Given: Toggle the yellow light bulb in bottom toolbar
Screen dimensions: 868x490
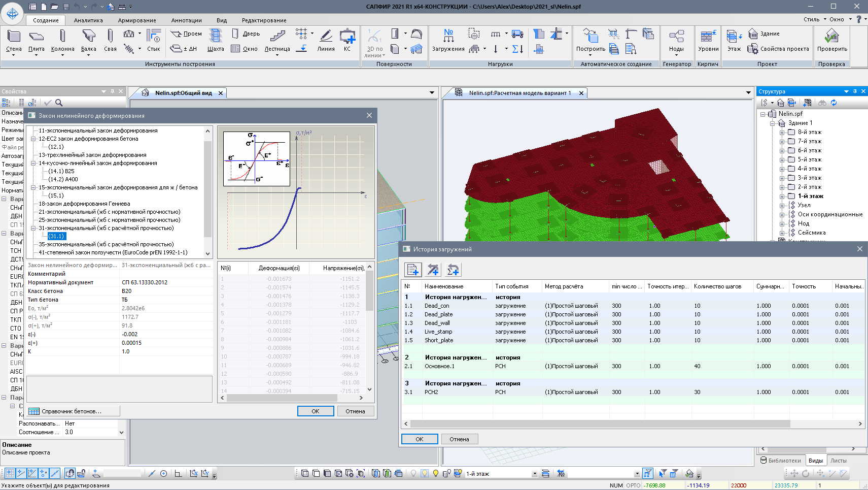Looking at the screenshot, I should pos(436,473).
